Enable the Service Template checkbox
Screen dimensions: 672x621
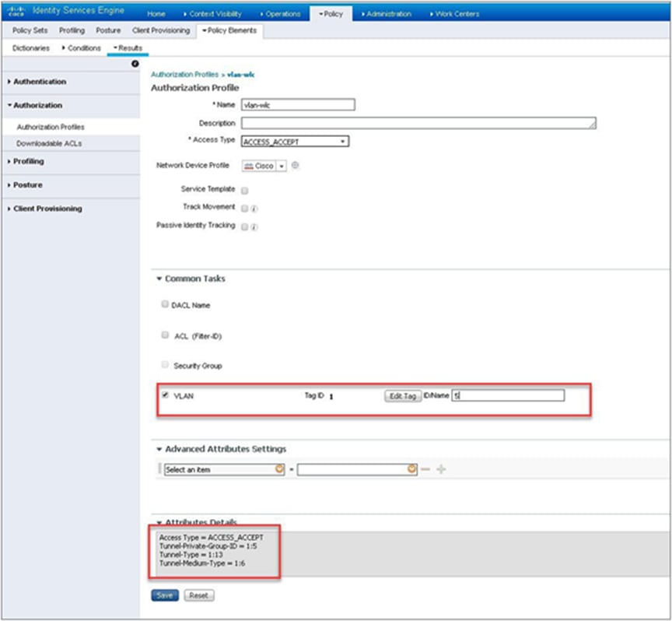pos(244,189)
